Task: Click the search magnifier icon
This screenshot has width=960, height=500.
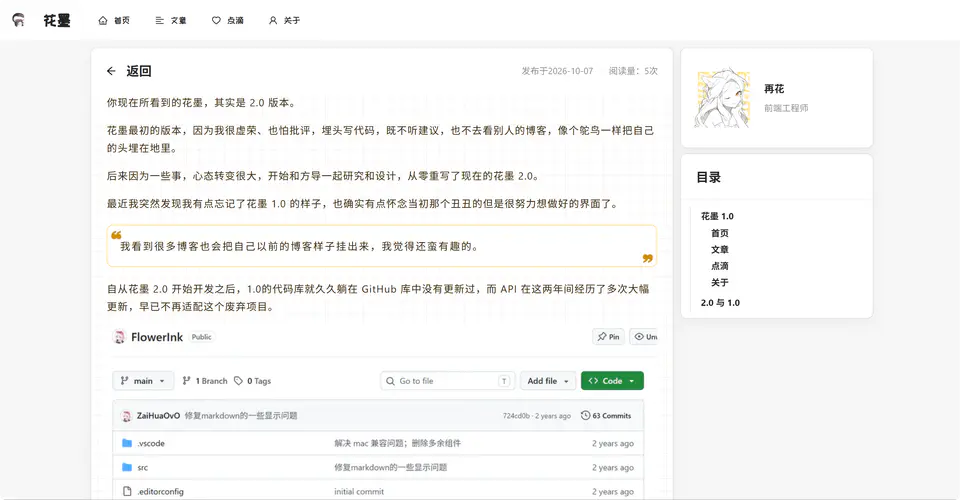Action: pyautogui.click(x=390, y=381)
